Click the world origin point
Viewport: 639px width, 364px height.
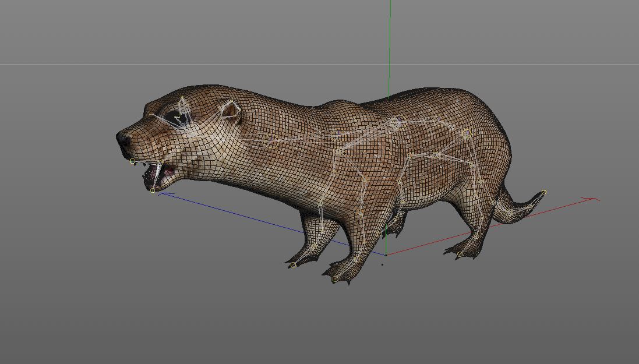click(x=386, y=255)
